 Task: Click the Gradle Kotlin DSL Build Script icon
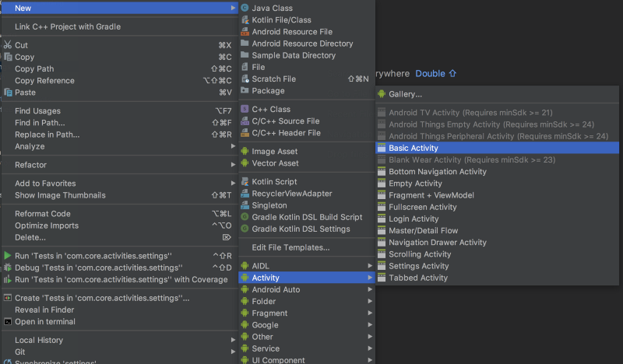click(245, 217)
